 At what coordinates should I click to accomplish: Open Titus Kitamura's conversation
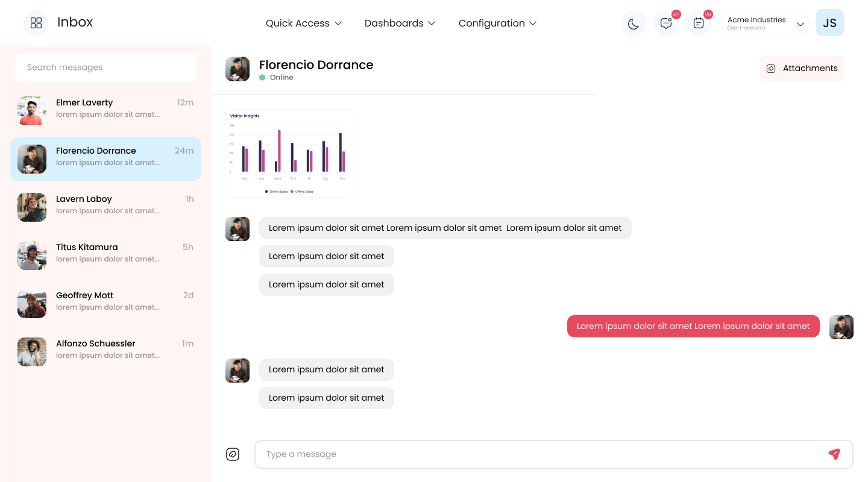point(106,255)
